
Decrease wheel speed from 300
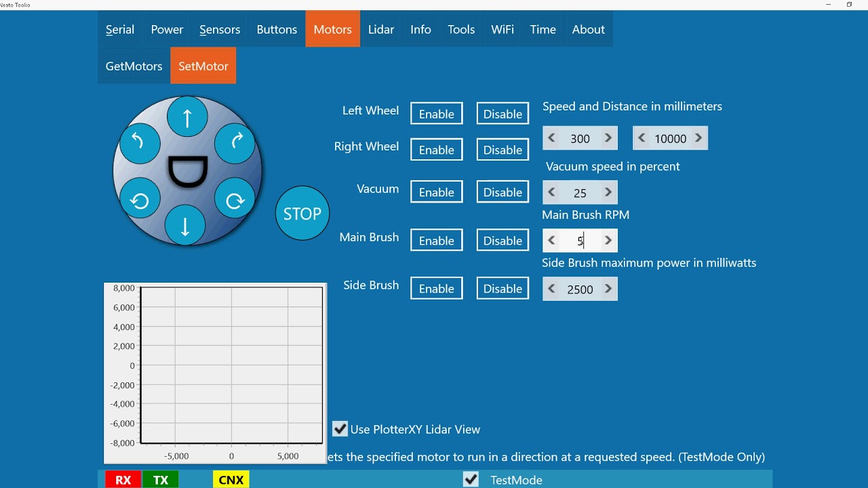[551, 138]
